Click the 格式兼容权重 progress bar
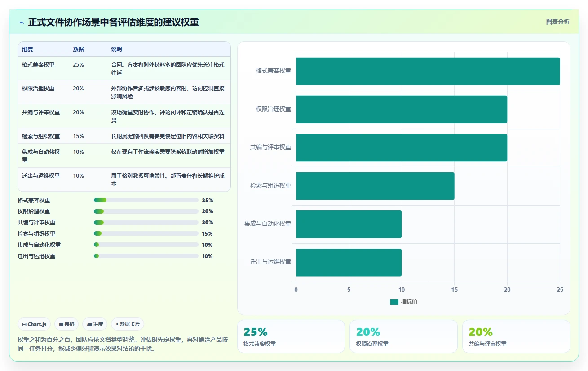 click(146, 200)
